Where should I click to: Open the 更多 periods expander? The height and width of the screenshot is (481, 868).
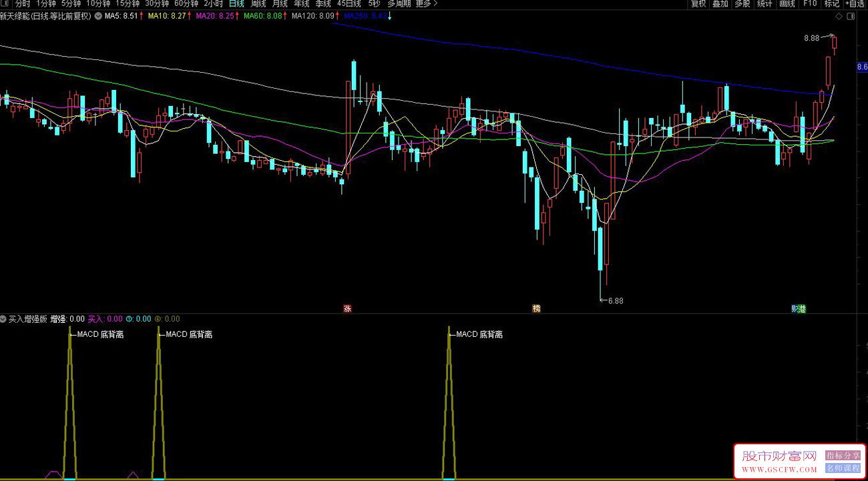pos(427,4)
